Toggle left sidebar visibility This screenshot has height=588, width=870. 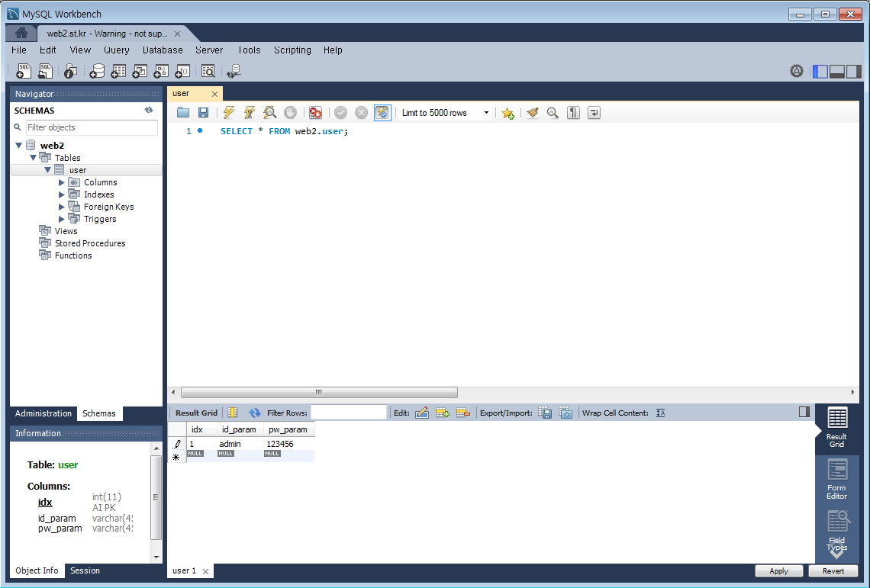pos(820,71)
